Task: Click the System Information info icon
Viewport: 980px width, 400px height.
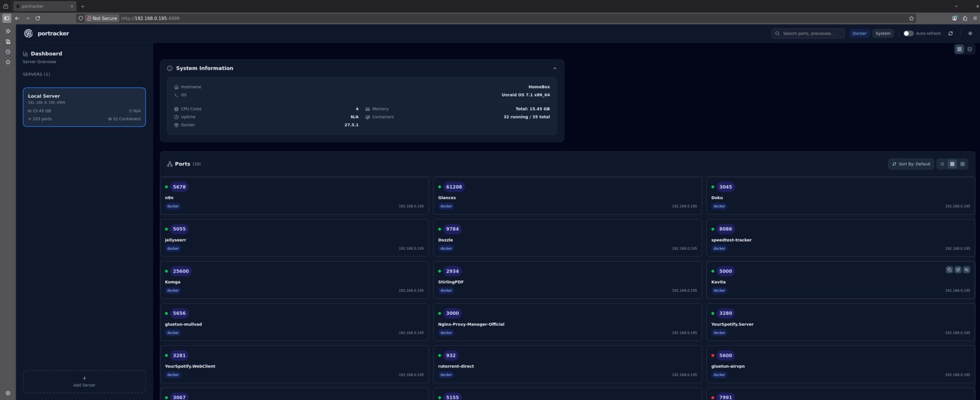Action: (170, 68)
